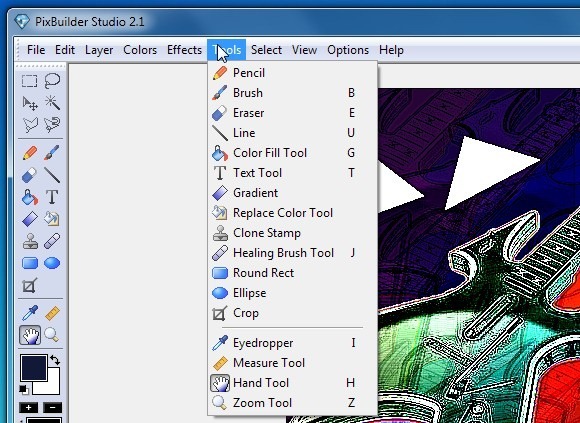Viewport: 580px width, 423px height.
Task: Click the brush icon in the left toolbox
Action: click(x=52, y=153)
